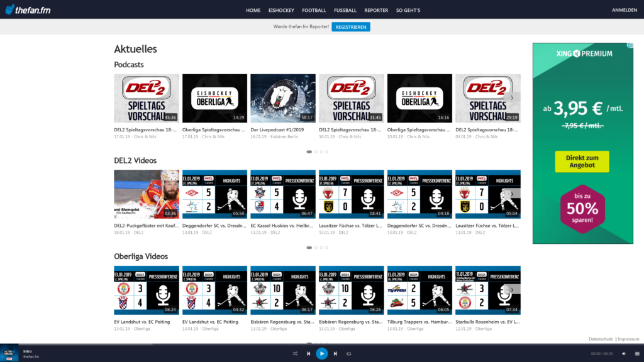Play the 05:50 Deggendorfer SC highlights video
The image size is (644, 362).
tap(215, 194)
